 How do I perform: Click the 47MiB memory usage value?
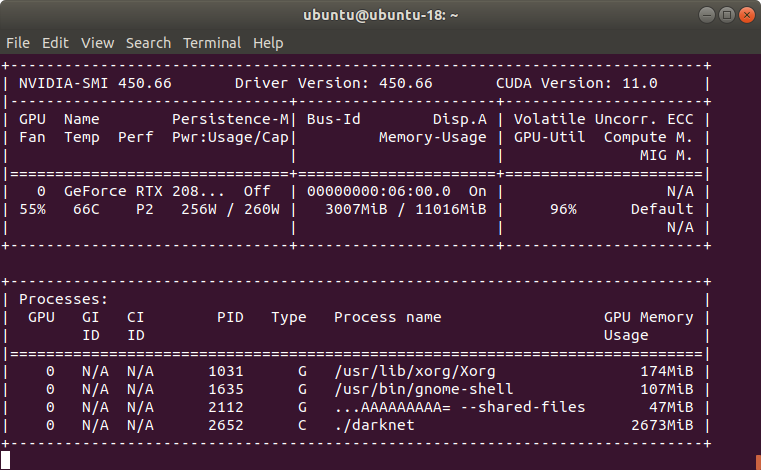pos(671,407)
